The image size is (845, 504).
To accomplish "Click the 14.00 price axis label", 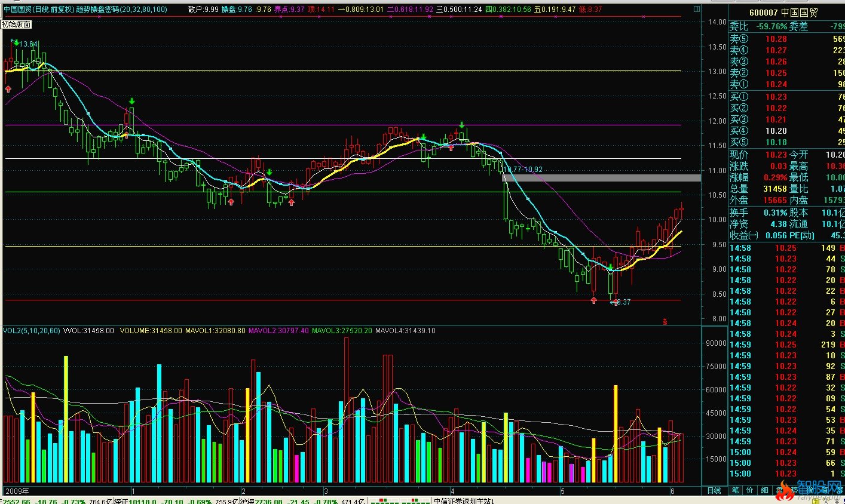I will pos(717,22).
